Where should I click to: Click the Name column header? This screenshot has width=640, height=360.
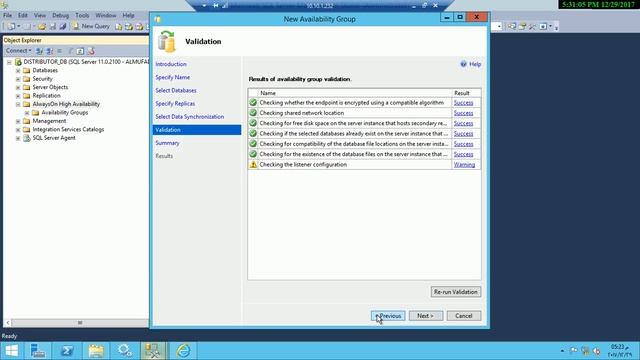(x=354, y=93)
